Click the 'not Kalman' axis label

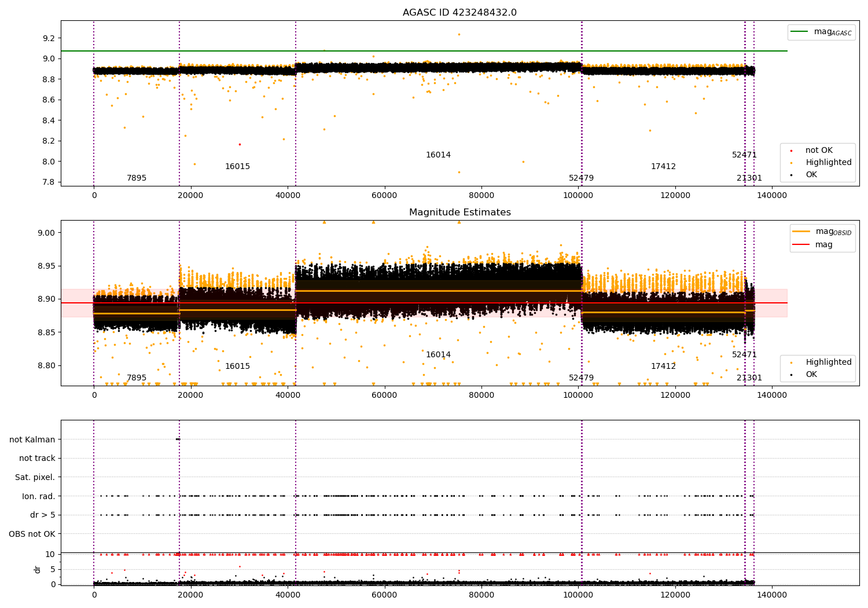[32, 439]
